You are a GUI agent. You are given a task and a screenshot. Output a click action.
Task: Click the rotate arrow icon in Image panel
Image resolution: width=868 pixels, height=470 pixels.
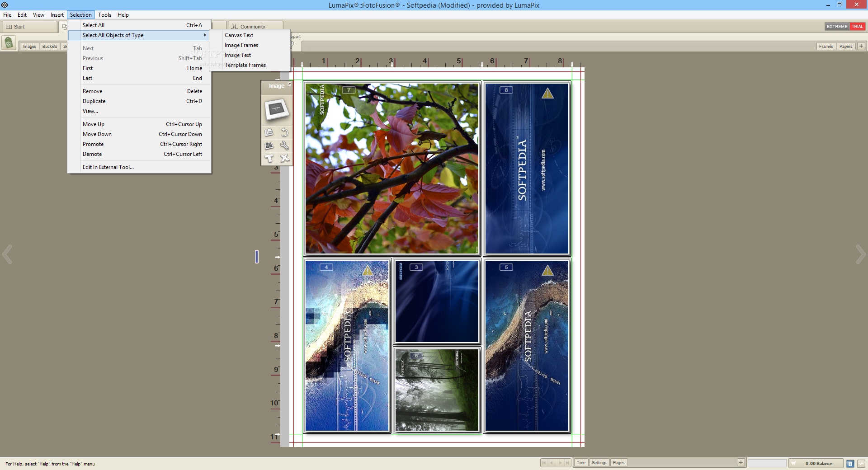pos(284,132)
